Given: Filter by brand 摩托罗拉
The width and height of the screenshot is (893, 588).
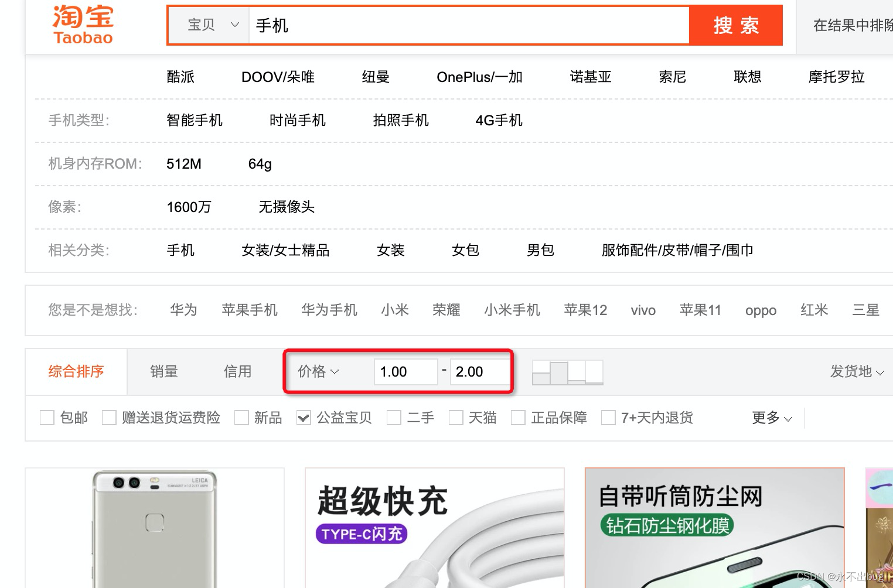Looking at the screenshot, I should [x=837, y=77].
